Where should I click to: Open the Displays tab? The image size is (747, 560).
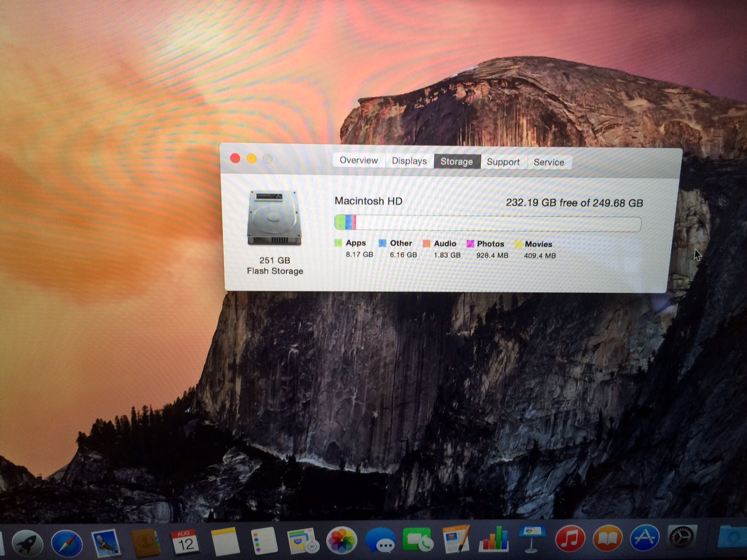coord(409,161)
